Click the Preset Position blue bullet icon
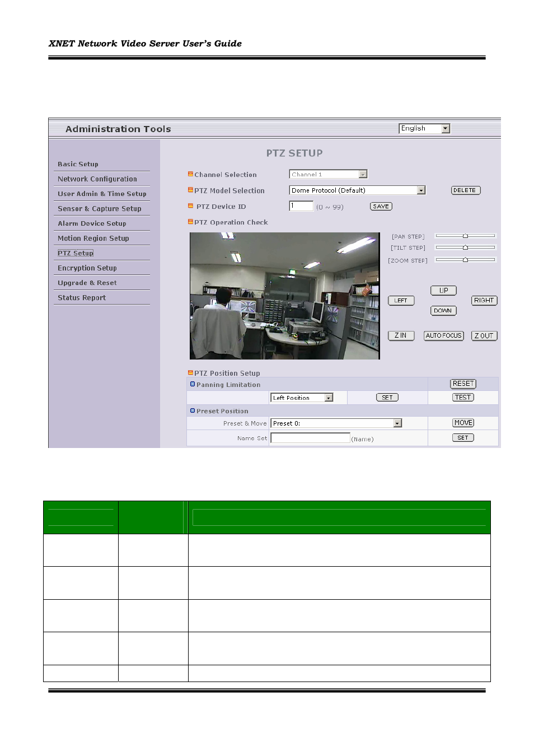 pyautogui.click(x=193, y=410)
